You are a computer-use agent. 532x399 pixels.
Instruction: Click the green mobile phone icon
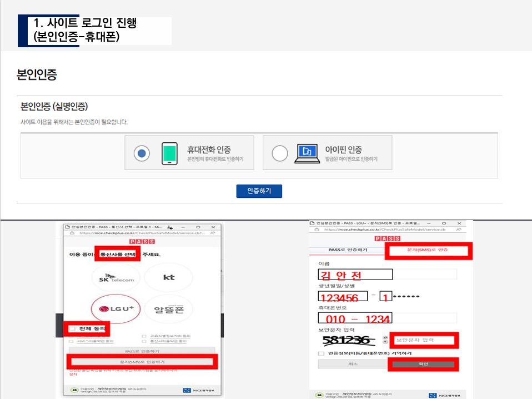[x=169, y=153]
